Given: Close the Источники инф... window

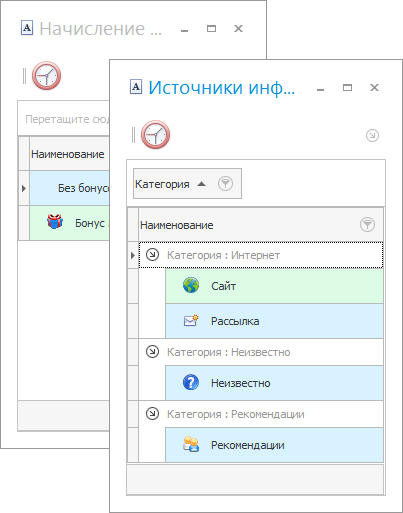Looking at the screenshot, I should point(374,87).
